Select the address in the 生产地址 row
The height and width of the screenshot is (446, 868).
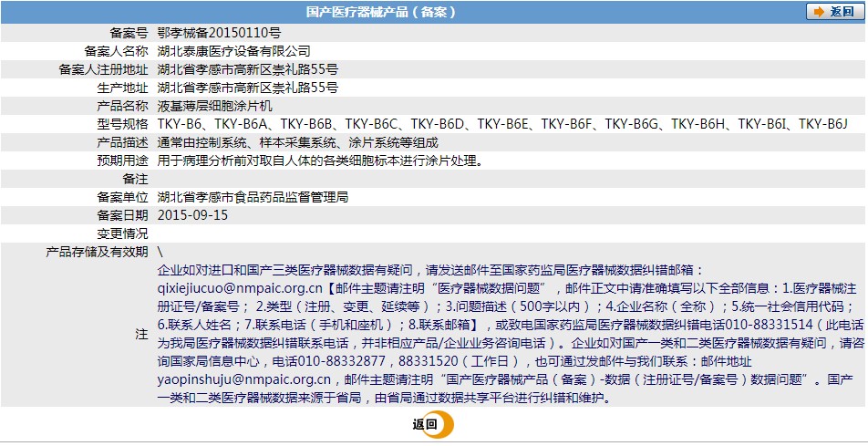pos(247,88)
